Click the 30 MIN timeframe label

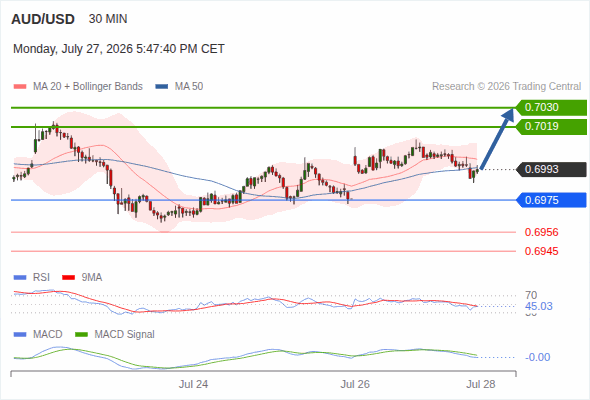click(x=108, y=19)
